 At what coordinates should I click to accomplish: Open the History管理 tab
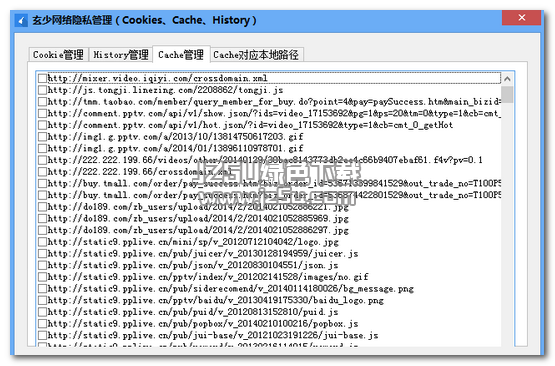121,55
